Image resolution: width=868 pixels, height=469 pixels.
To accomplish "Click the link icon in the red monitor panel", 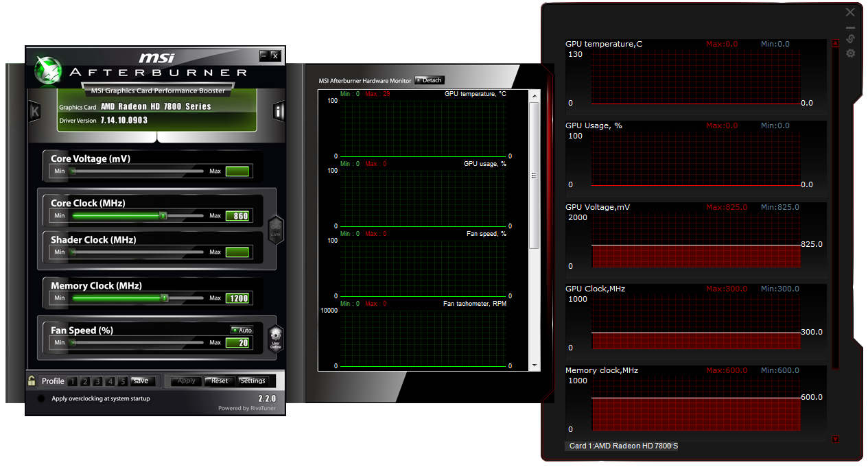I will click(x=850, y=38).
